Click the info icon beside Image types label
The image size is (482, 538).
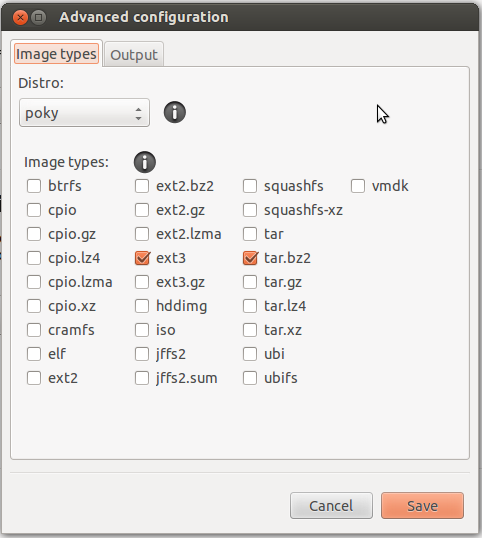point(145,162)
